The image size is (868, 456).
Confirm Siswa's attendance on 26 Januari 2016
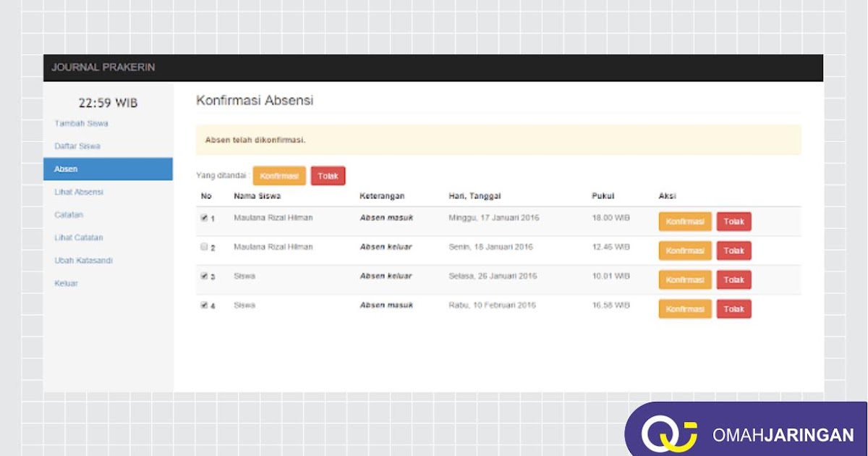click(x=684, y=279)
